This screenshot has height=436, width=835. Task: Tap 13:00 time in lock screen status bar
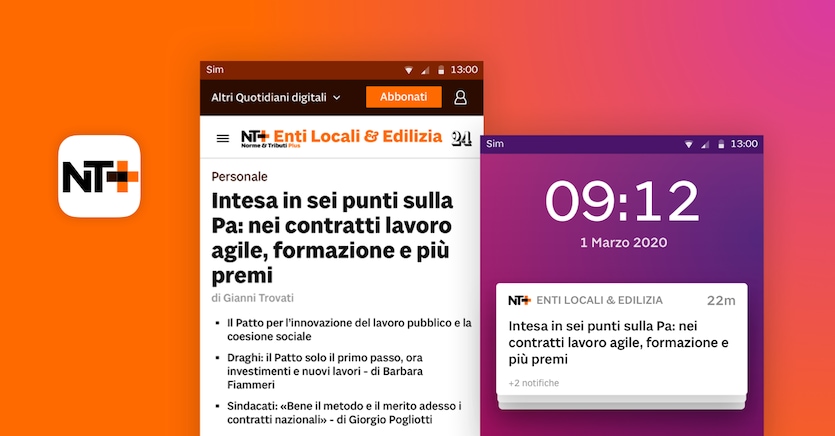pyautogui.click(x=744, y=144)
